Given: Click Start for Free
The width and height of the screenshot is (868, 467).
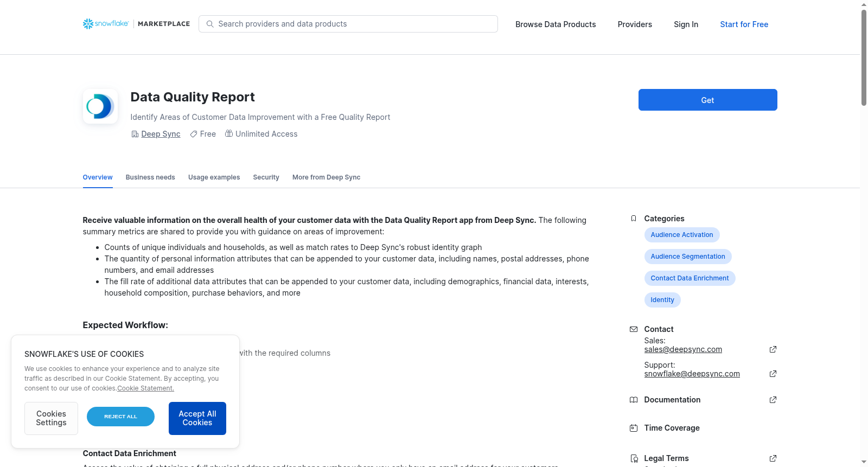Looking at the screenshot, I should 744,24.
